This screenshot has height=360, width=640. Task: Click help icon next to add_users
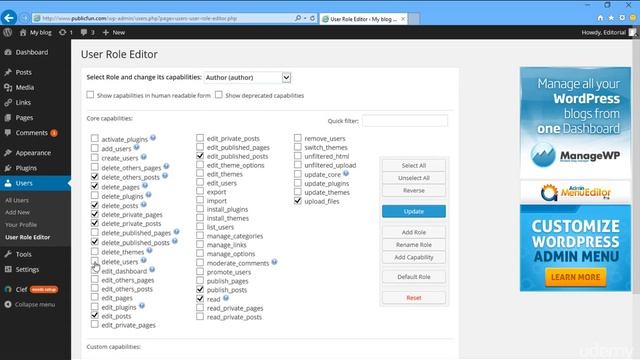(x=136, y=147)
